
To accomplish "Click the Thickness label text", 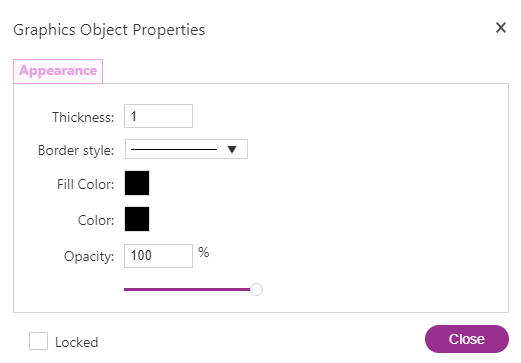I will (83, 117).
